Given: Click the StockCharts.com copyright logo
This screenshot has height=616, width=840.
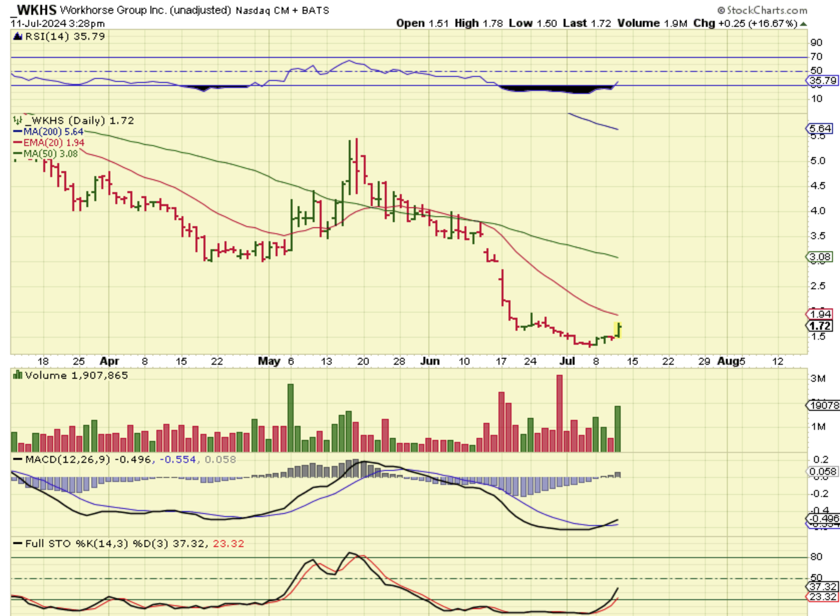Looking at the screenshot, I should [x=762, y=10].
